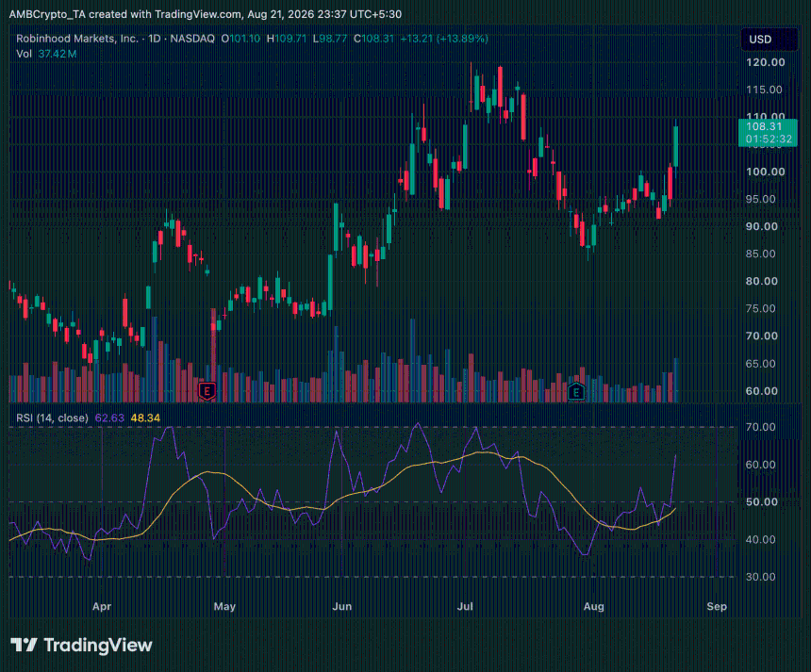Click the RSI (14, close) indicator legend

pyautogui.click(x=52, y=418)
